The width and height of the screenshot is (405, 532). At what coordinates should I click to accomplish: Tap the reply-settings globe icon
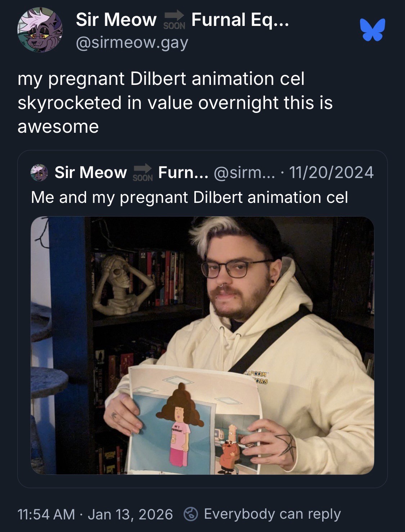tap(191, 514)
